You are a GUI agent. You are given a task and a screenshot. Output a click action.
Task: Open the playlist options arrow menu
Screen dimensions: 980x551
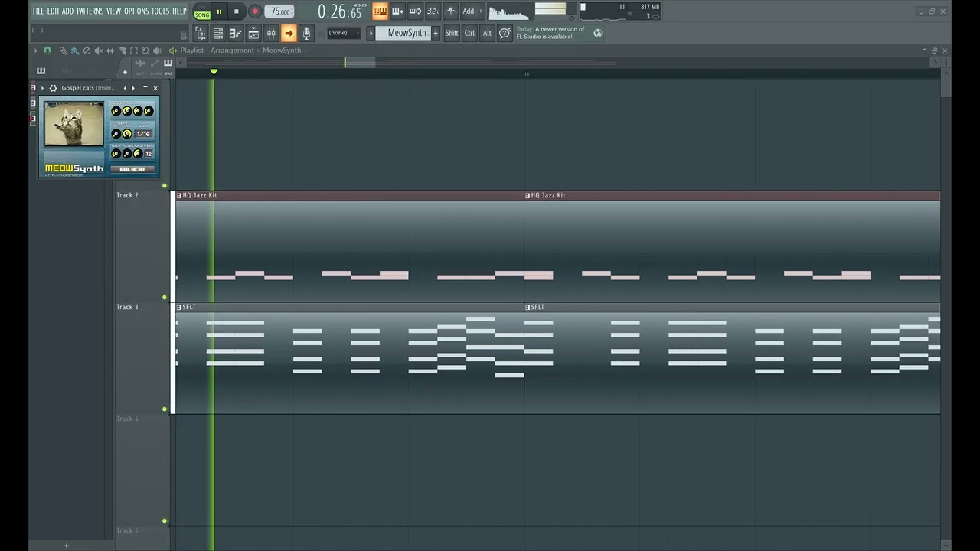(35, 51)
